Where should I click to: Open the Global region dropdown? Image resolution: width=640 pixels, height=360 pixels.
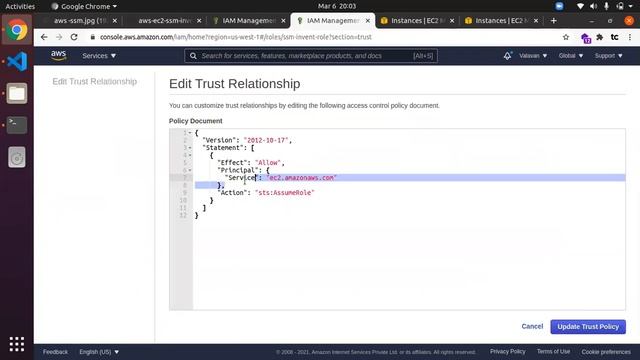571,56
